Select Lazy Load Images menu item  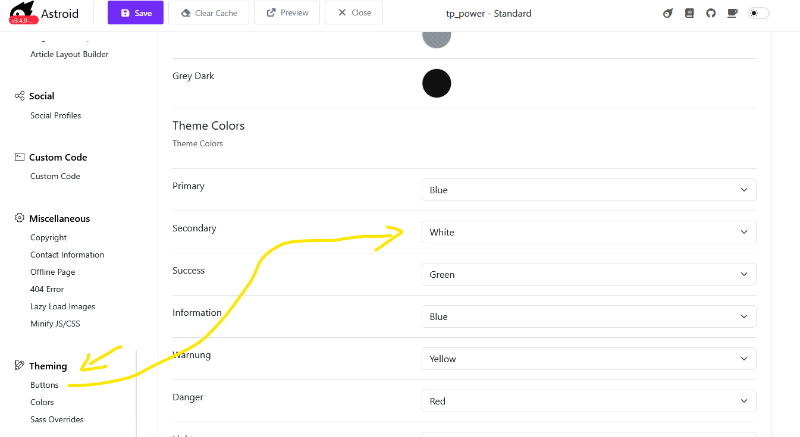pyautogui.click(x=62, y=306)
